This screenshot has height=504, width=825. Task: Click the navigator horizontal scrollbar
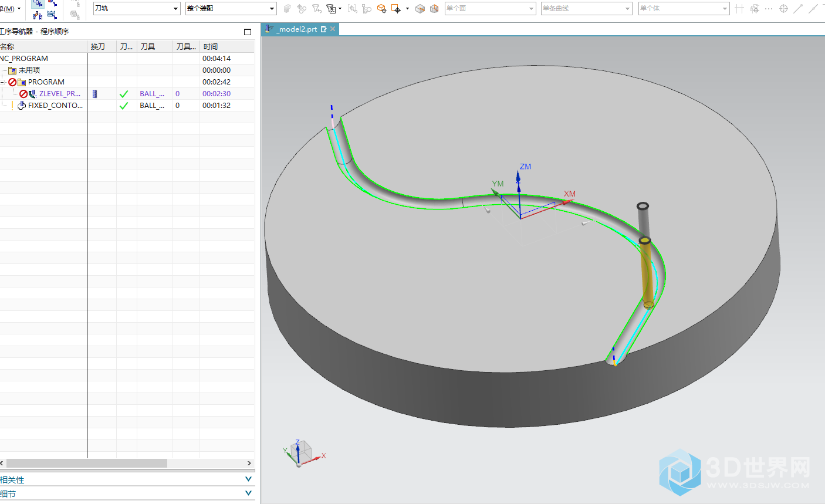[87, 464]
